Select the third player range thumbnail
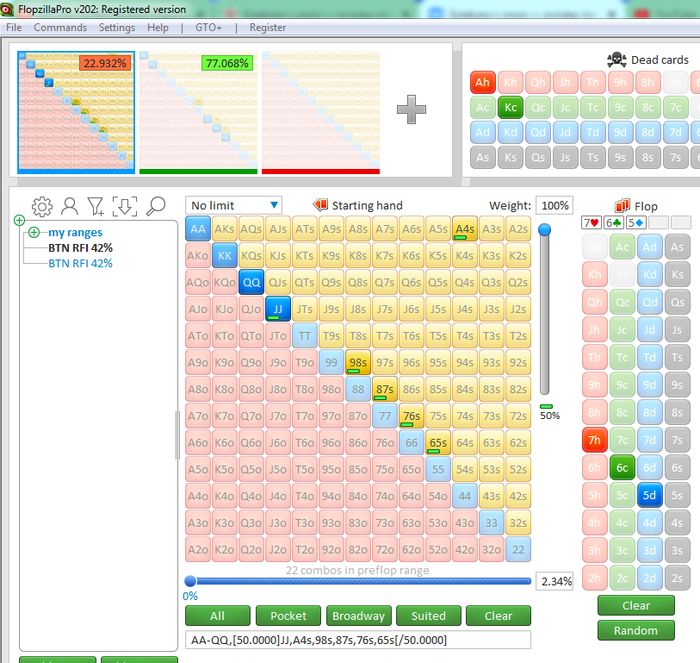The image size is (700, 663). click(x=321, y=112)
